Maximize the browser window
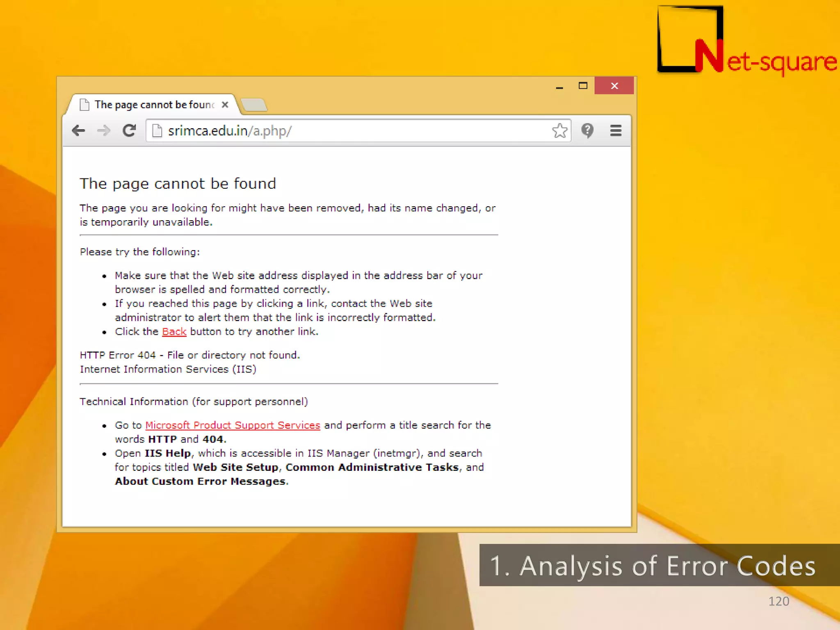 point(583,86)
